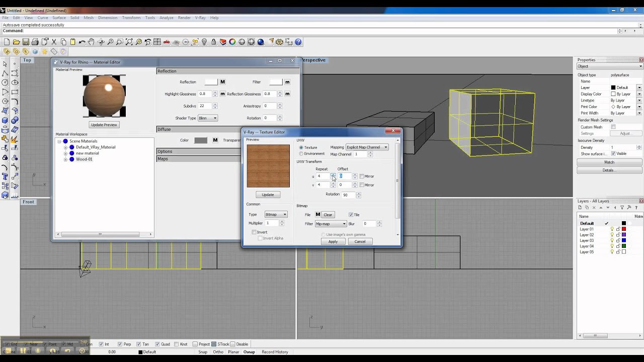Open options with the gear icon
The height and width of the screenshot is (362, 644).
coord(279,42)
